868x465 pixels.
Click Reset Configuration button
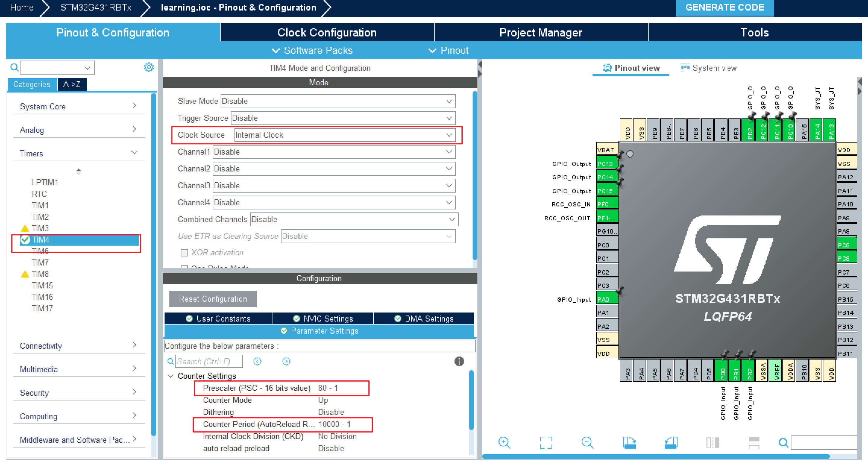pos(212,299)
